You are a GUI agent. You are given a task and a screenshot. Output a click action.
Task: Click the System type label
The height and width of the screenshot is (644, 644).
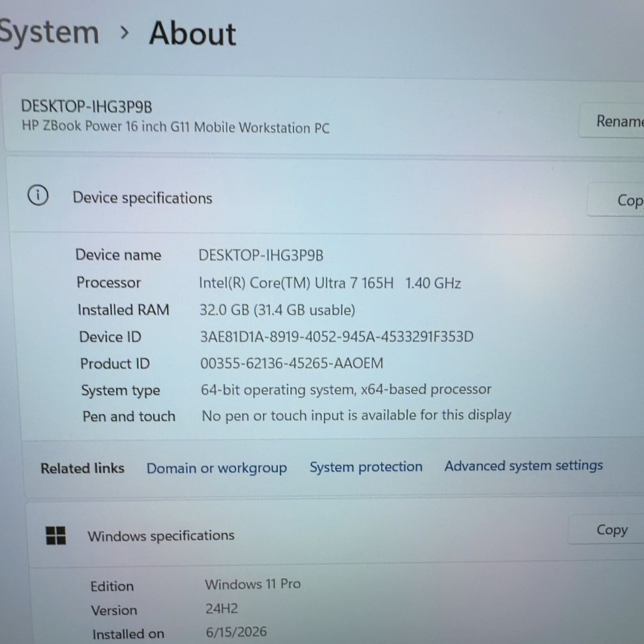click(121, 391)
